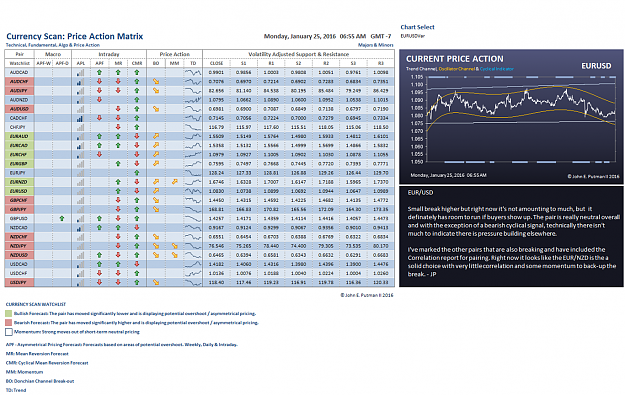The height and width of the screenshot is (395, 625).
Task: Select AUDCAD close value 0.9901
Action: [216, 72]
